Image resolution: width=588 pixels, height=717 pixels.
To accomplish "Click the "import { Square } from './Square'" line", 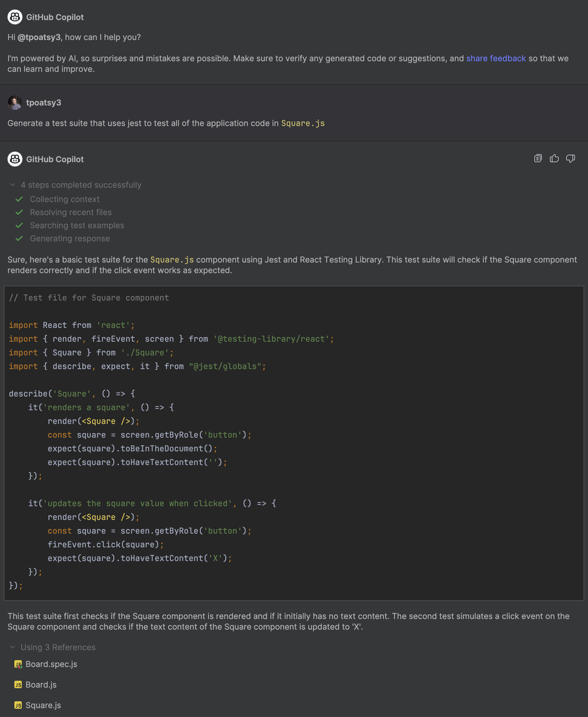I will pyautogui.click(x=91, y=353).
